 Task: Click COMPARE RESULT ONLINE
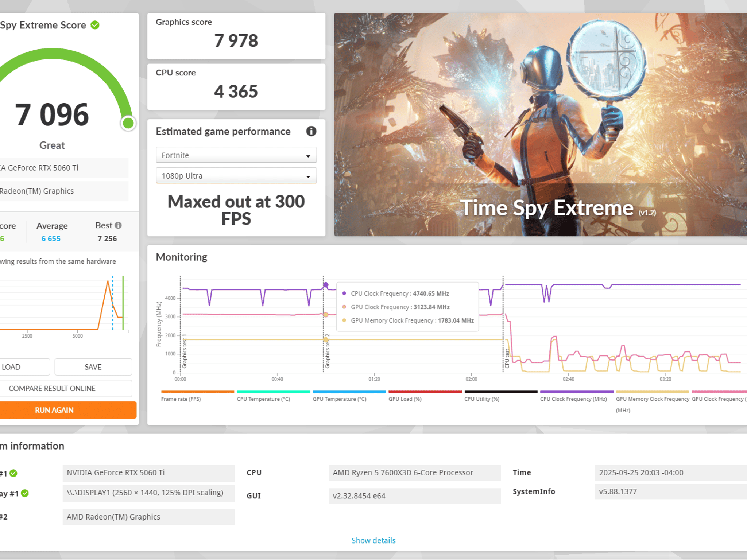coord(66,389)
